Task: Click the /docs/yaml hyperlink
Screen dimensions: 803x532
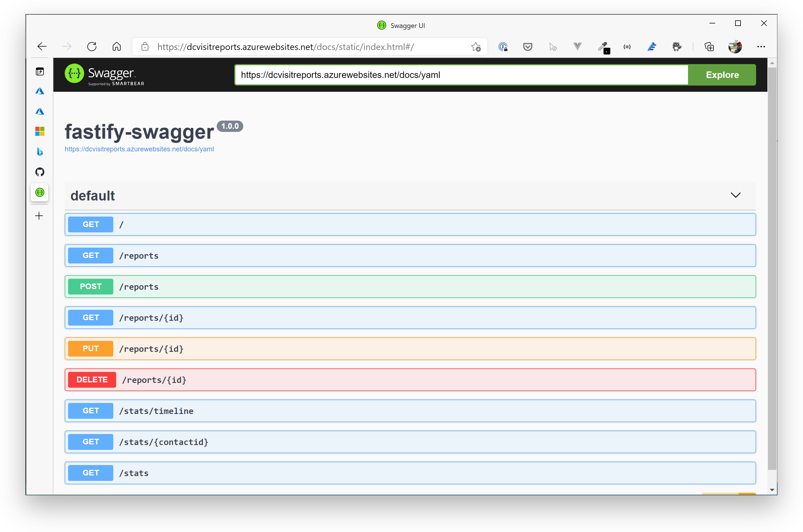Action: pos(139,149)
